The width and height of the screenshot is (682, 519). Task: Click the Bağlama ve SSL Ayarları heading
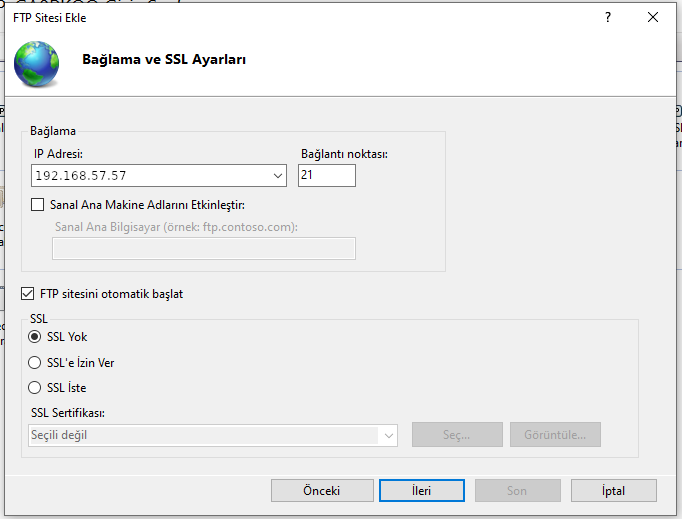tap(164, 59)
